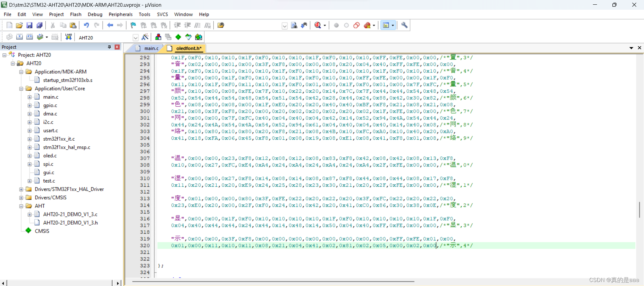Rebuild all target files icon

tap(30, 37)
